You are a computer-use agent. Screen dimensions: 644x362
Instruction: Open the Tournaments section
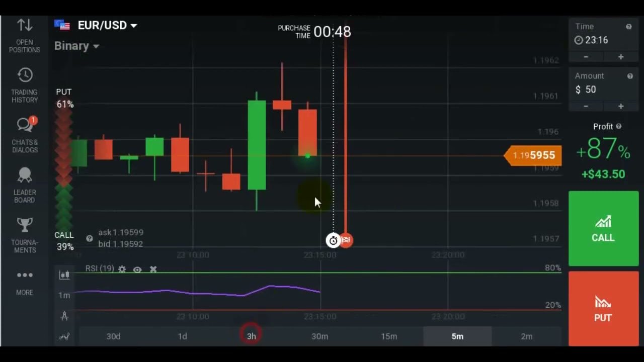point(24,235)
